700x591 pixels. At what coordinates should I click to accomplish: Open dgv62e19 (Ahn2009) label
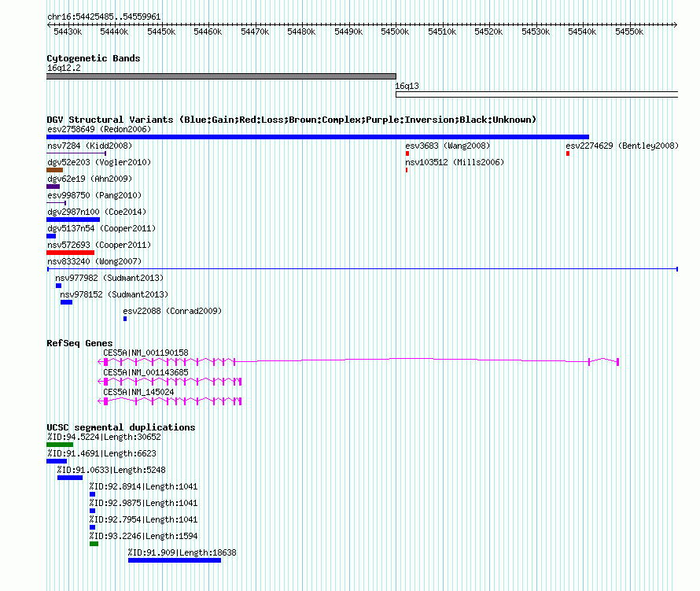(x=90, y=179)
